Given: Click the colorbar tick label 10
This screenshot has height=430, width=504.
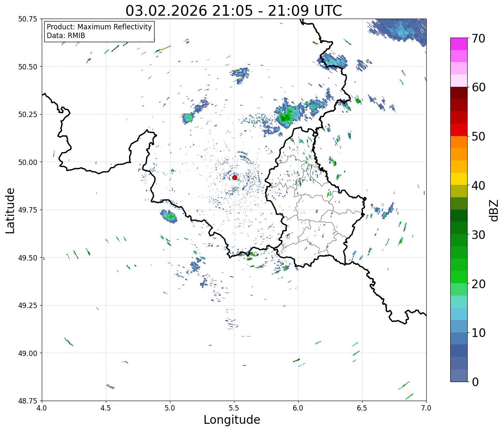Looking at the screenshot, I should coord(478,332).
